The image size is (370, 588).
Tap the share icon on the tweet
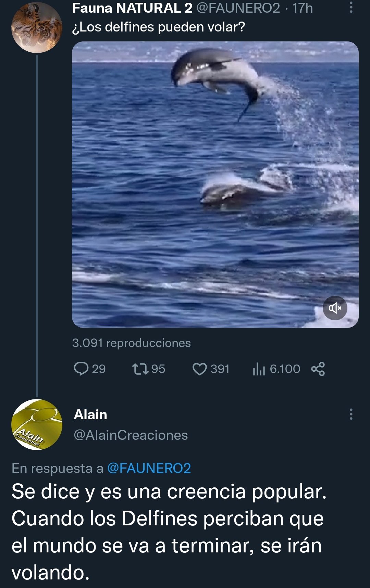coord(318,369)
